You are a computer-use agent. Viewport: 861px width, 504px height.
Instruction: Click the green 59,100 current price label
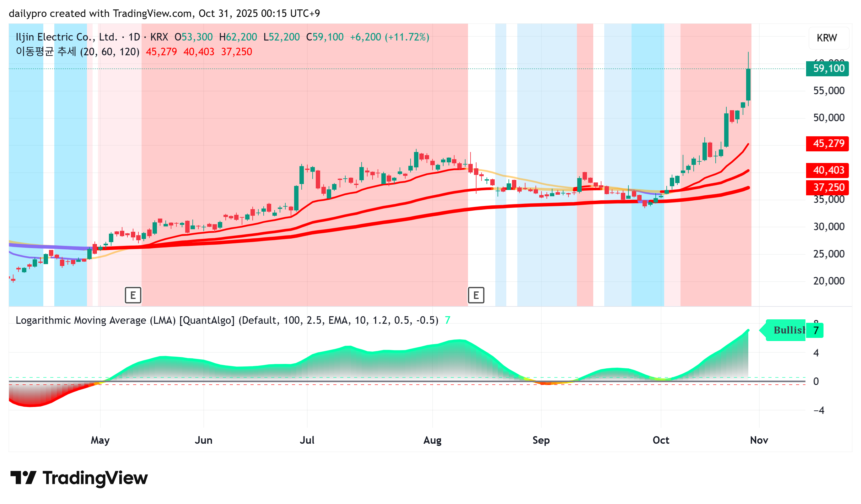(827, 68)
